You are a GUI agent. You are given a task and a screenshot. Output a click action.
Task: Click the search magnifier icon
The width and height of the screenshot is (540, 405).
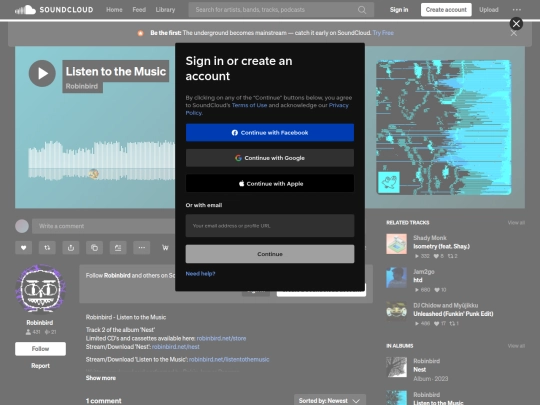coord(362,10)
